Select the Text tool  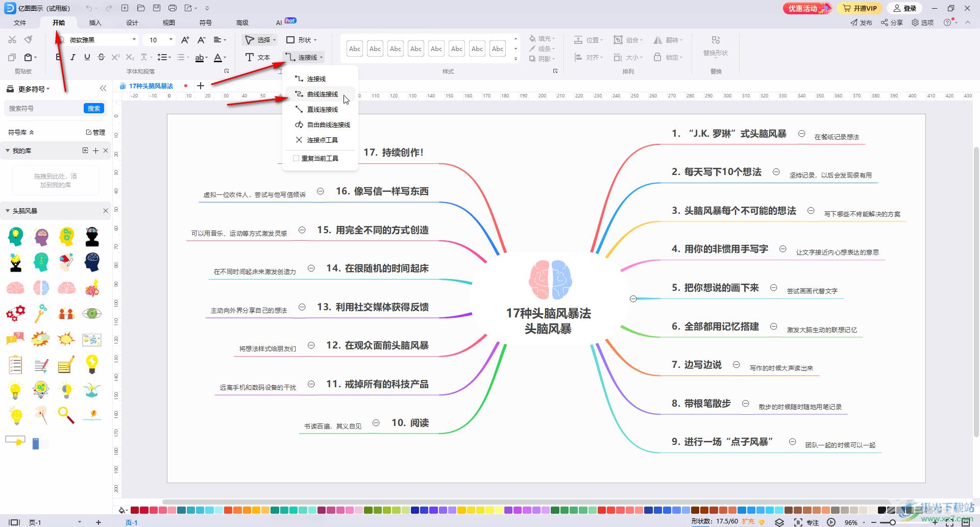[x=258, y=57]
